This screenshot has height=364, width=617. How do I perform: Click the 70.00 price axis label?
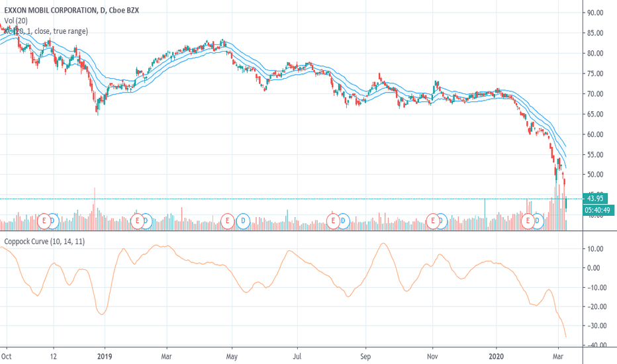click(595, 94)
